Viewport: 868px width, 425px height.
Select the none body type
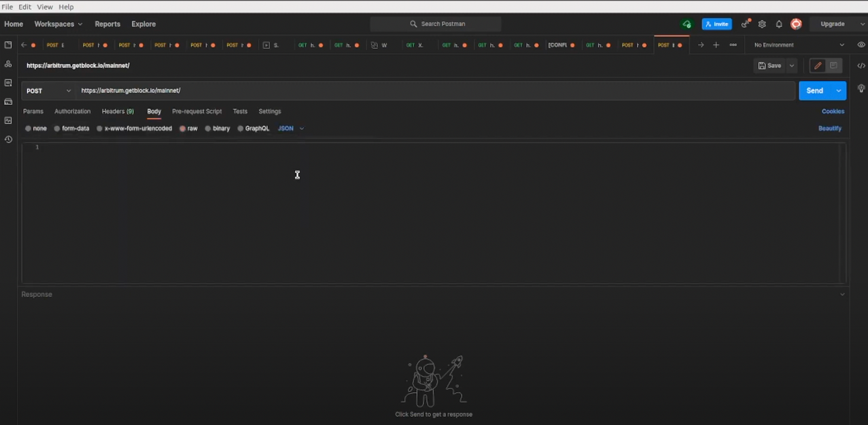[36, 128]
